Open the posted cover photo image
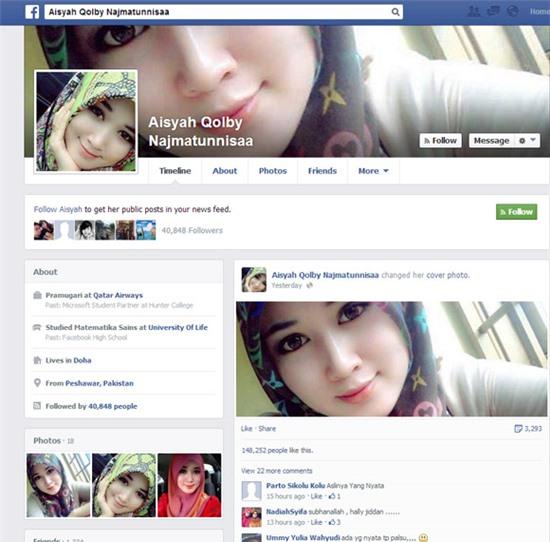 [x=391, y=359]
